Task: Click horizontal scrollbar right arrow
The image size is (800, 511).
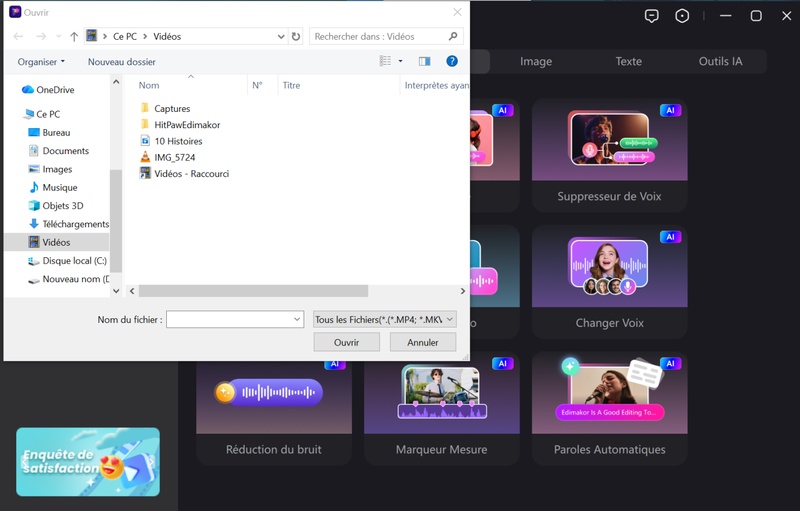Action: (x=462, y=291)
